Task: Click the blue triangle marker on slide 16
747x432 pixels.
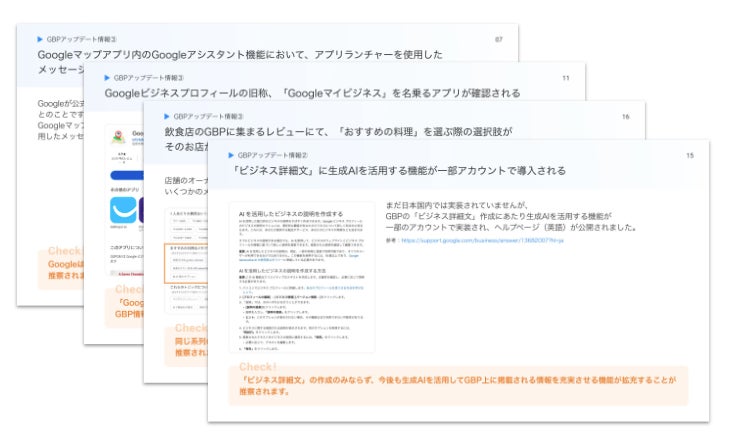Action: (167, 116)
